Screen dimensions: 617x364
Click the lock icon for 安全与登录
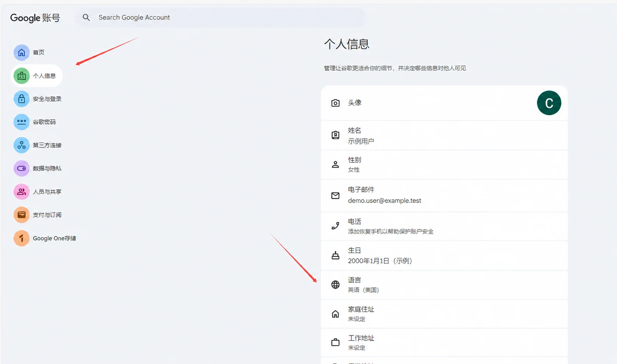coord(22,99)
